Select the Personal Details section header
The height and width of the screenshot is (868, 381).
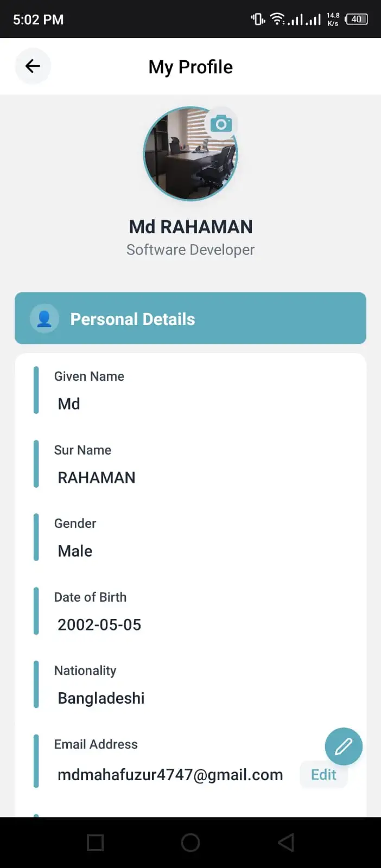point(190,318)
